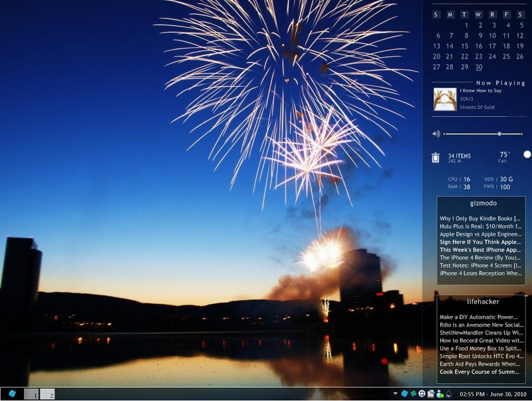Open the blue cube start menu icon

click(12, 394)
